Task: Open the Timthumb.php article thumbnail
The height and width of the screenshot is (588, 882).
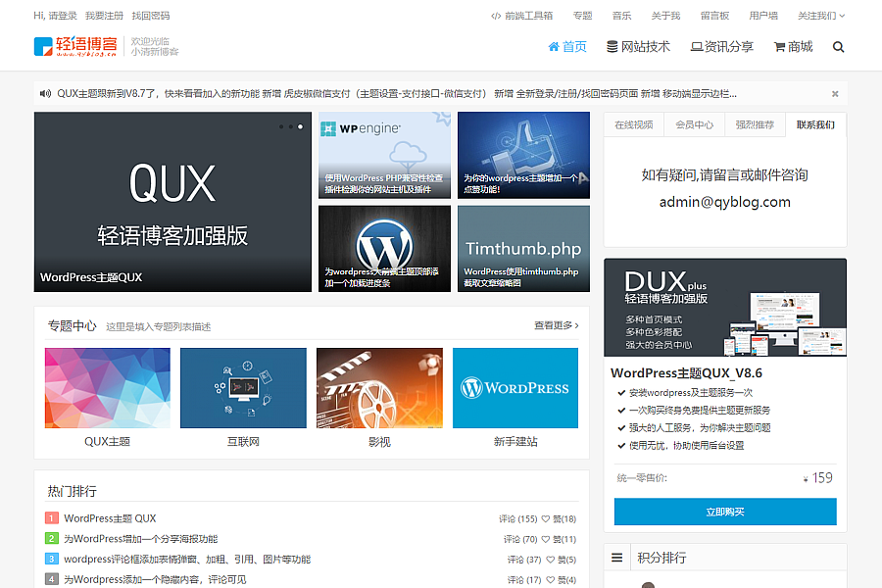Action: click(523, 249)
